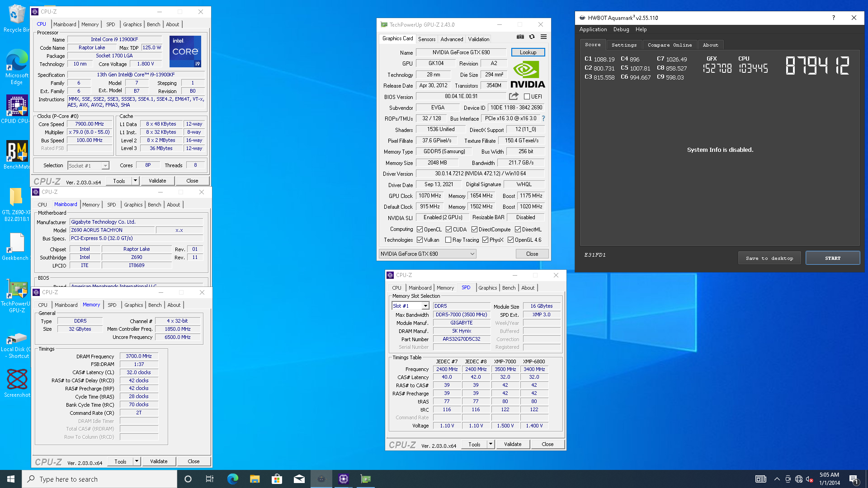868x488 pixels.
Task: Click the Bus Interface question mark in GPU-Z
Action: pos(543,118)
